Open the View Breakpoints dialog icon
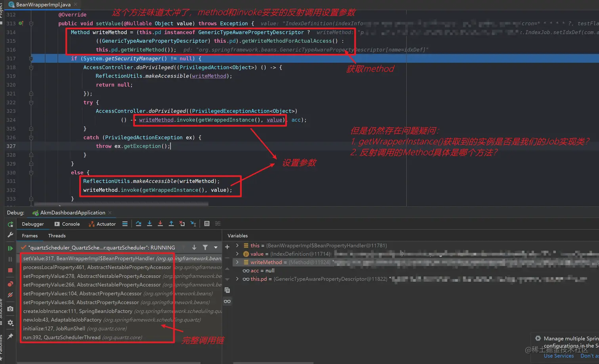The image size is (599, 364). coord(10,284)
